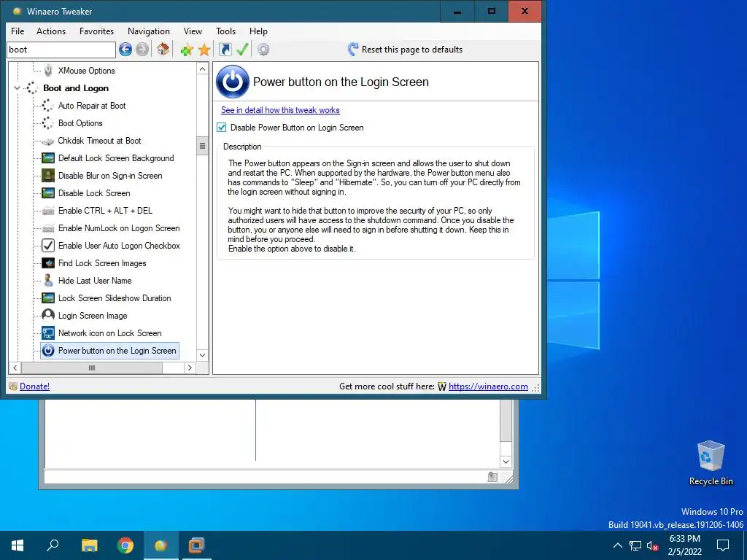Open the Favorites menu
Screen dimensions: 747x560
point(97,31)
